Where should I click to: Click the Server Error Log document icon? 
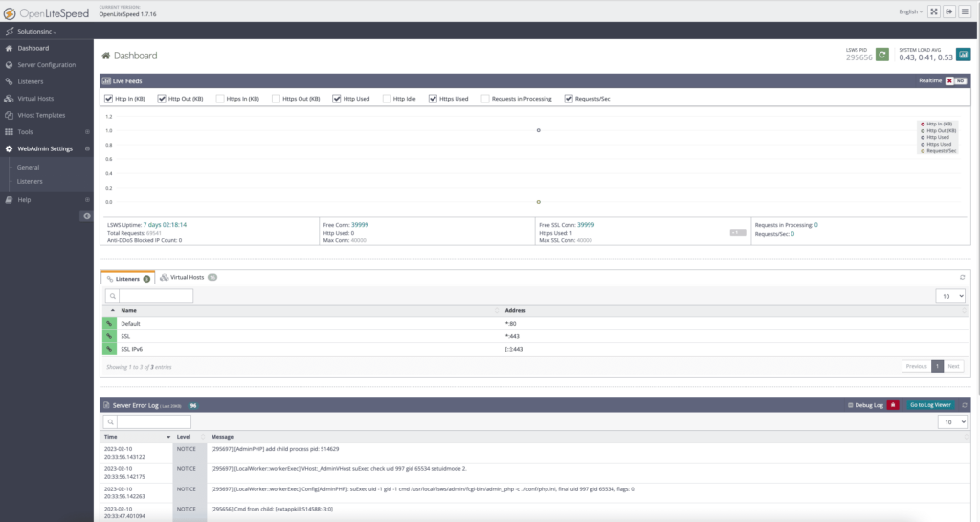(106, 405)
